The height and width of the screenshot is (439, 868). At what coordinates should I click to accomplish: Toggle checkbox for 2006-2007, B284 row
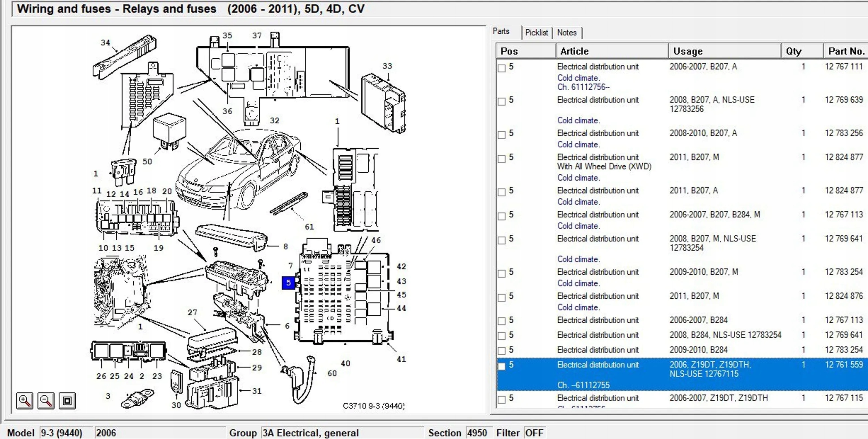click(501, 321)
